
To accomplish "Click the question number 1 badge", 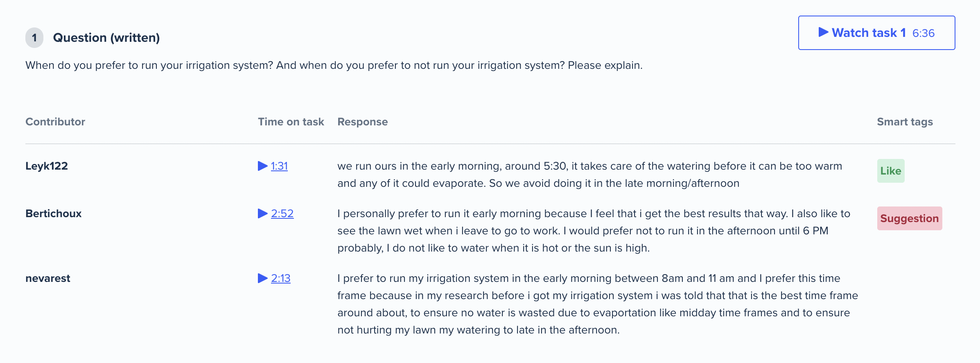I will 34,38.
